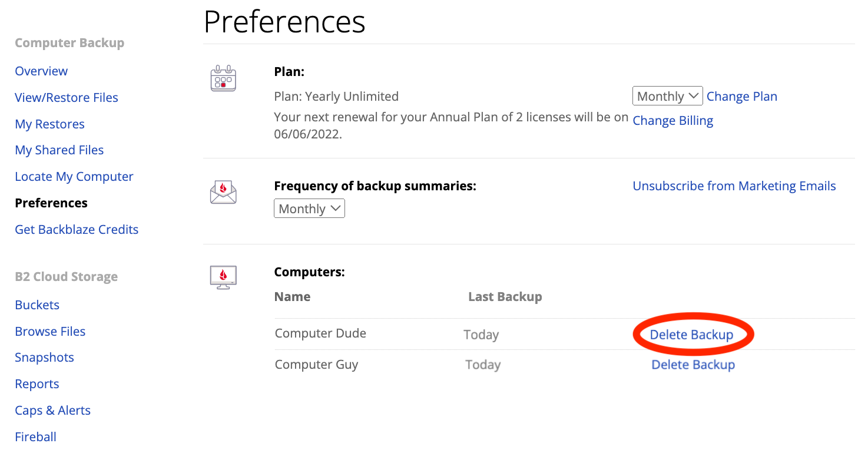Expand backup summaries frequency dropdown
The height and width of the screenshot is (453, 868).
tap(309, 209)
